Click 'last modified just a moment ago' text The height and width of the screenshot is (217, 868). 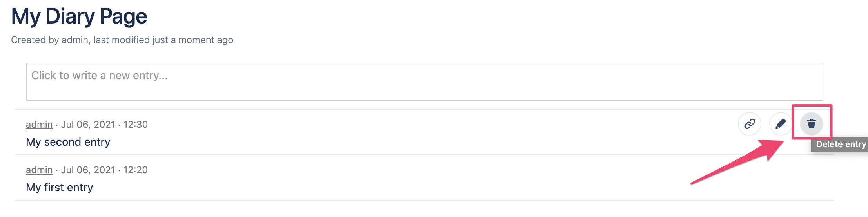[163, 40]
